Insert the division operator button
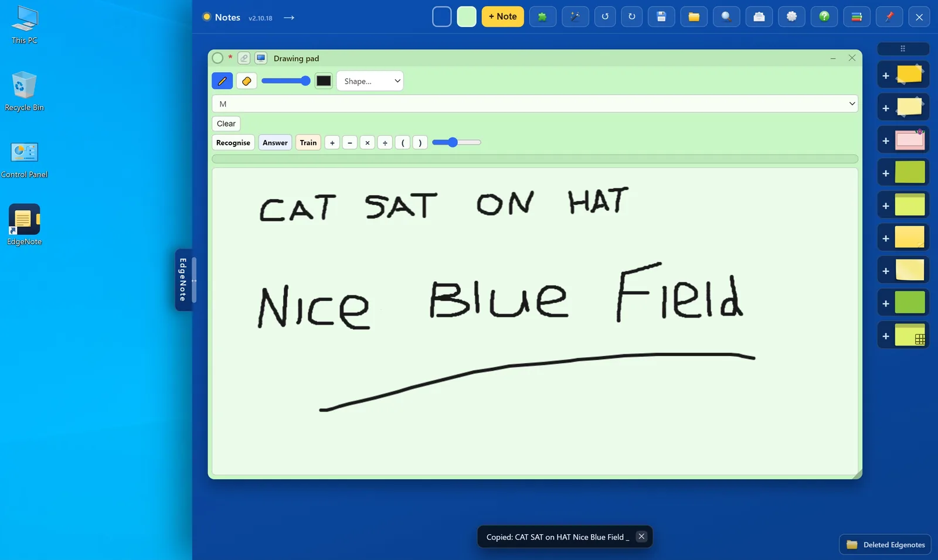The width and height of the screenshot is (938, 560). pyautogui.click(x=385, y=142)
